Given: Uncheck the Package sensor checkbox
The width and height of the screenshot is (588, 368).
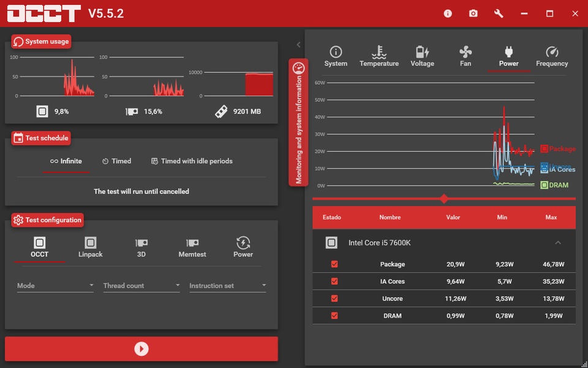Looking at the screenshot, I should 334,264.
